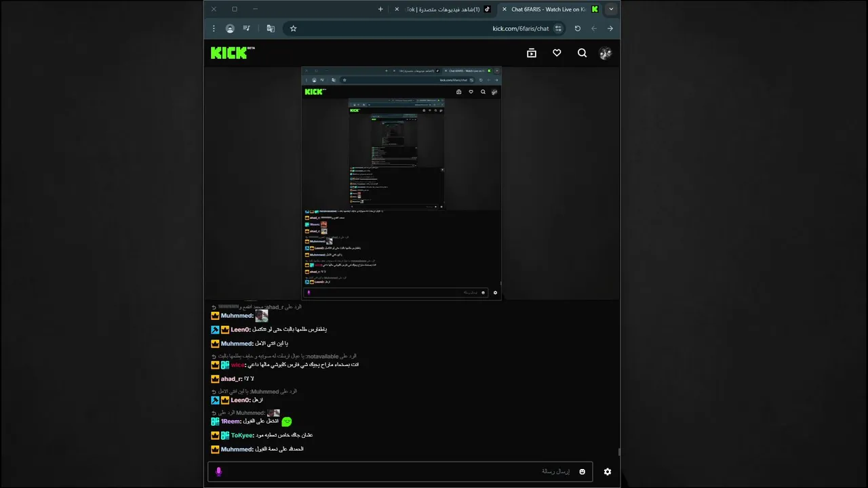
Task: Open the browser translate page icon
Action: [x=271, y=28]
